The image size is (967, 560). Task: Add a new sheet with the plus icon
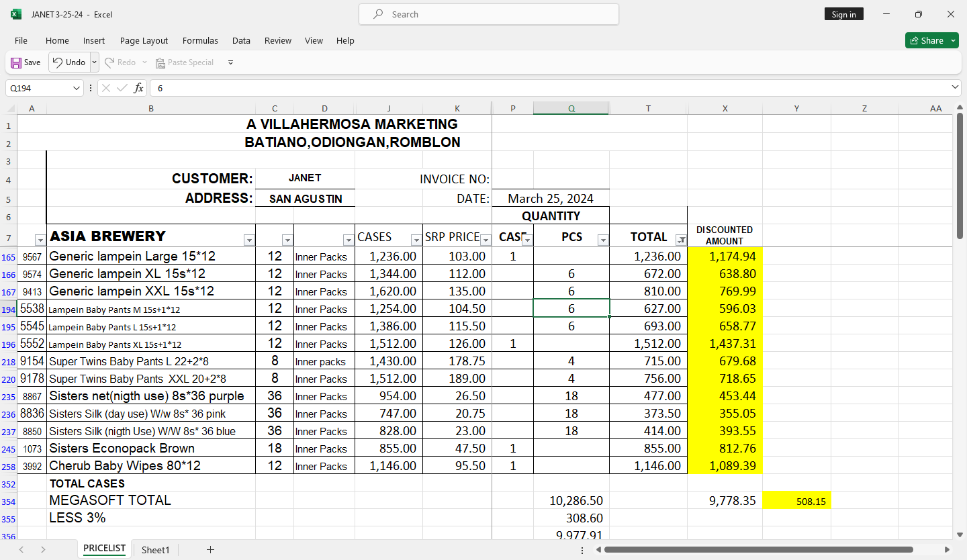tap(210, 549)
